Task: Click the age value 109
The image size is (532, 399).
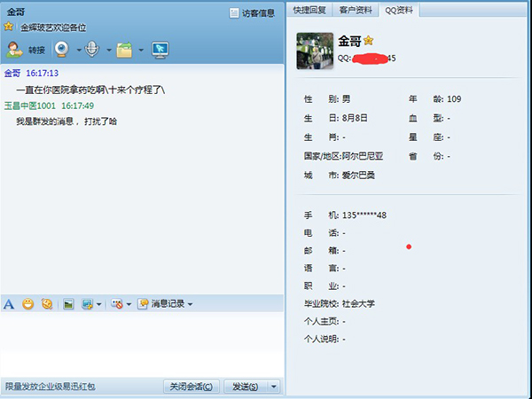Action: tap(454, 98)
